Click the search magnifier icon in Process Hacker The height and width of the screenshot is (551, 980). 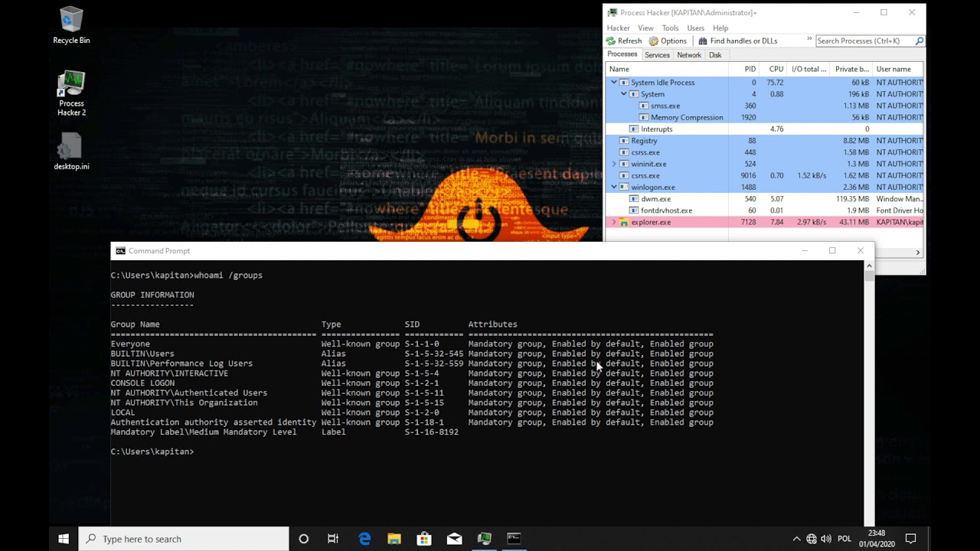point(920,41)
